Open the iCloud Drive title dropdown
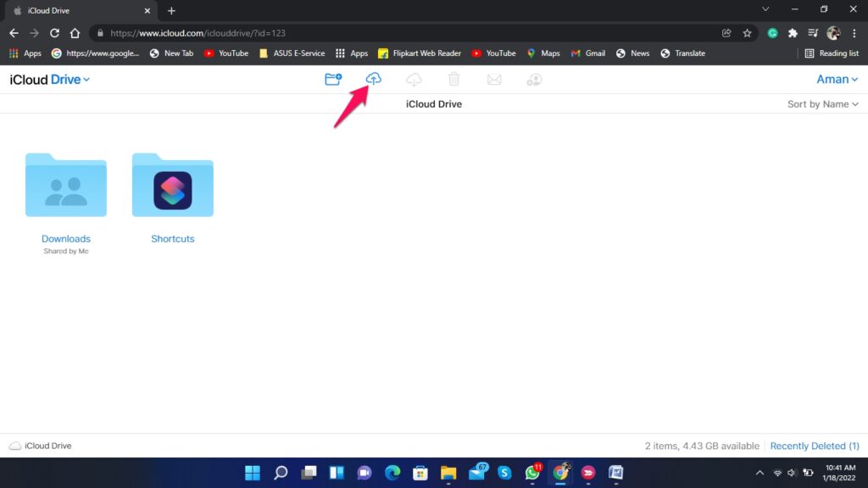 tap(84, 79)
